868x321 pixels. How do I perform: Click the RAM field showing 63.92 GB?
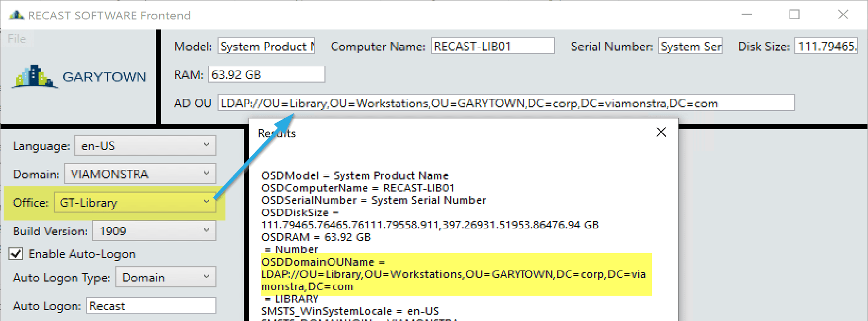click(x=267, y=75)
